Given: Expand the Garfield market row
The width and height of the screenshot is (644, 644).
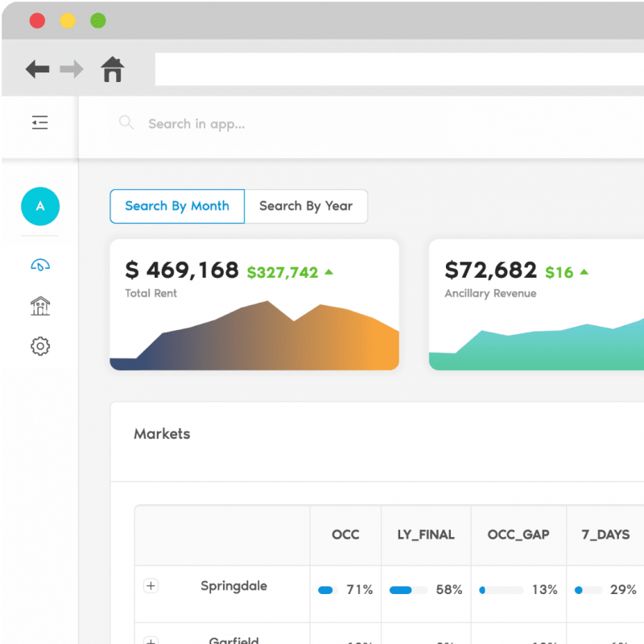Looking at the screenshot, I should [x=151, y=642].
